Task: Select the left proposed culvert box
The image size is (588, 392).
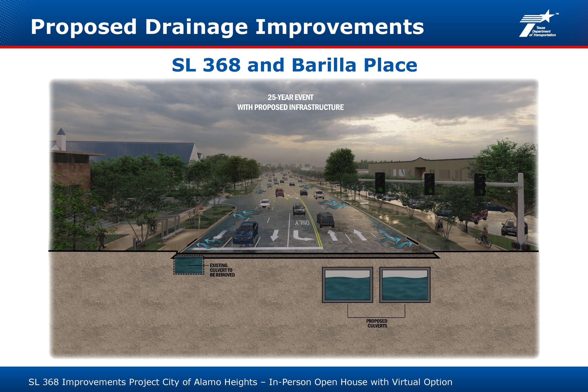Action: tap(347, 285)
